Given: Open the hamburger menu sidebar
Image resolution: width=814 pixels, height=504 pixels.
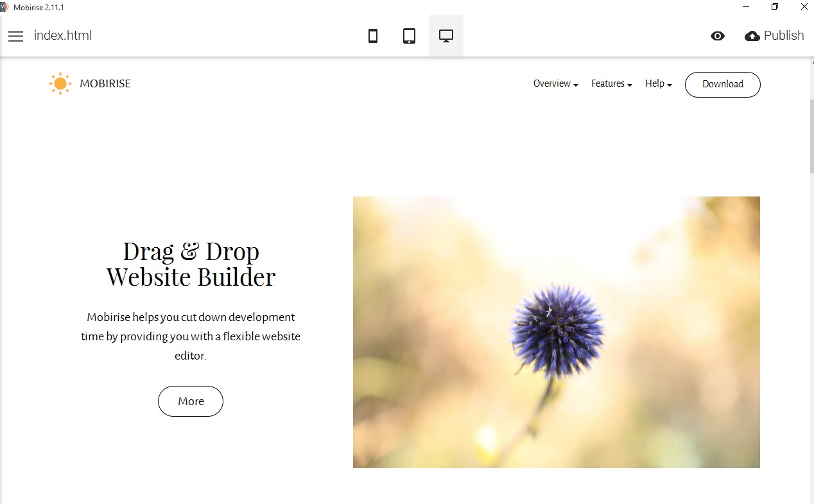Looking at the screenshot, I should pos(15,36).
